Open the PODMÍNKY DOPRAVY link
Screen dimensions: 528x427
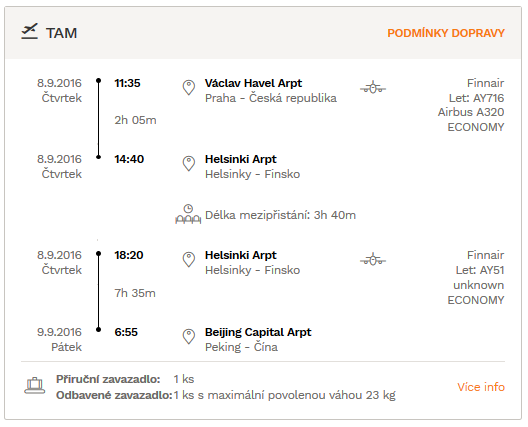coord(446,33)
